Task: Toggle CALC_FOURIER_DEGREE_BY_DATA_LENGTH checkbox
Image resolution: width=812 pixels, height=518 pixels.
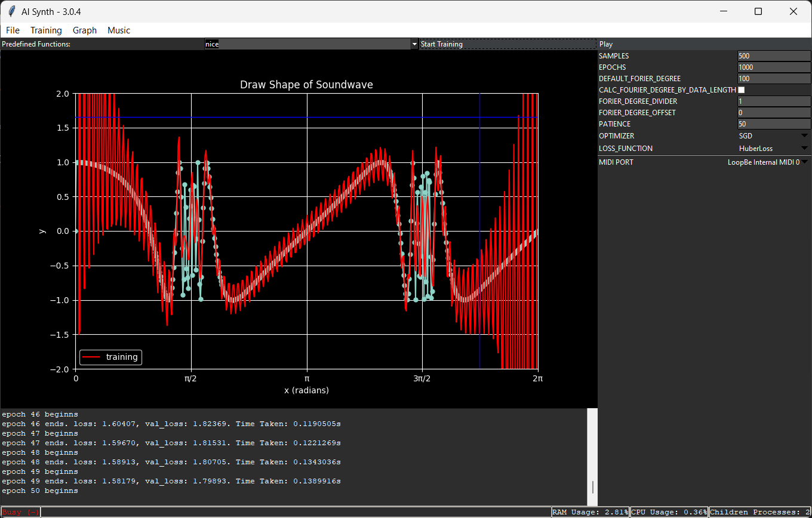Action: (742, 90)
